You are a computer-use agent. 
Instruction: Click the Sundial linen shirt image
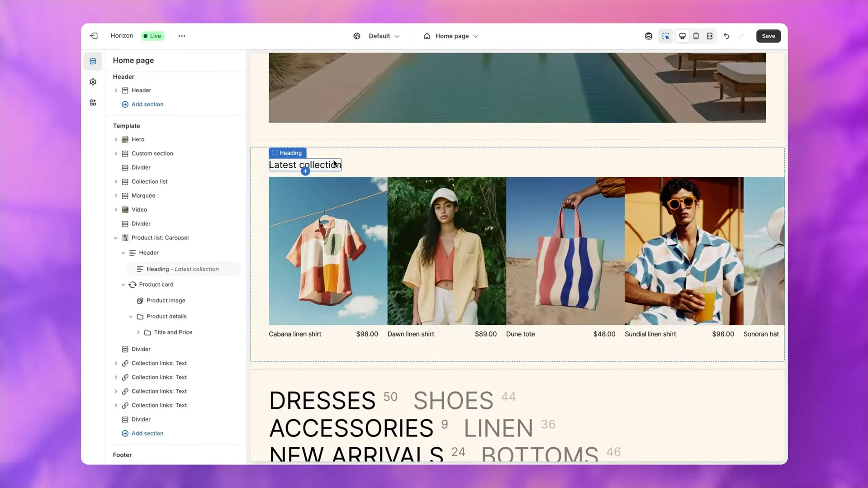684,251
